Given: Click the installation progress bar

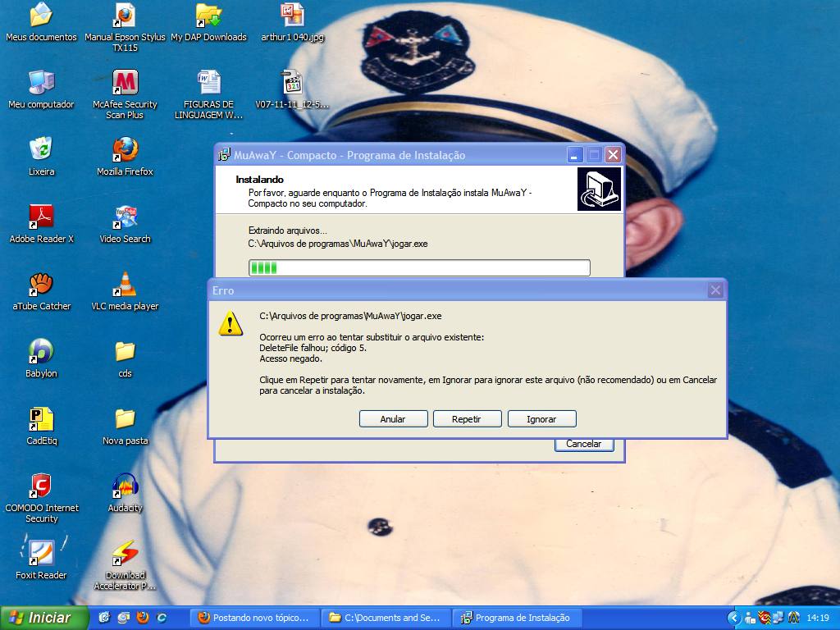Looking at the screenshot, I should coord(419,268).
